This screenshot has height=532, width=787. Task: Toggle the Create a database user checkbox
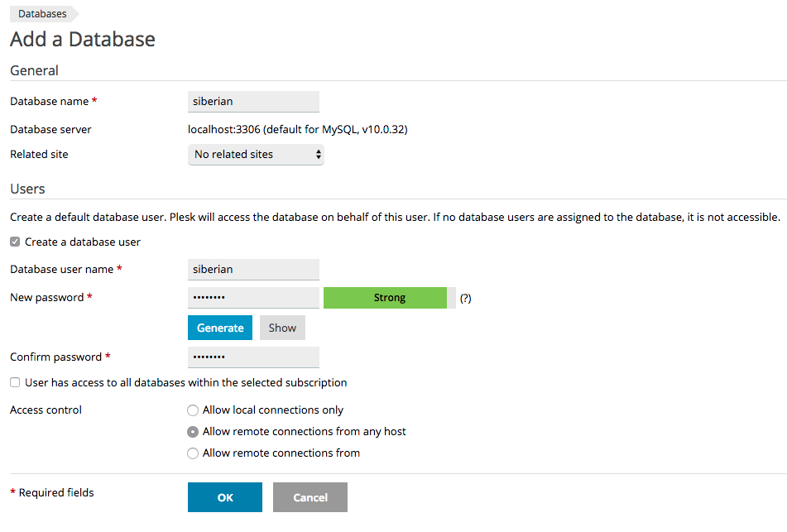click(15, 242)
